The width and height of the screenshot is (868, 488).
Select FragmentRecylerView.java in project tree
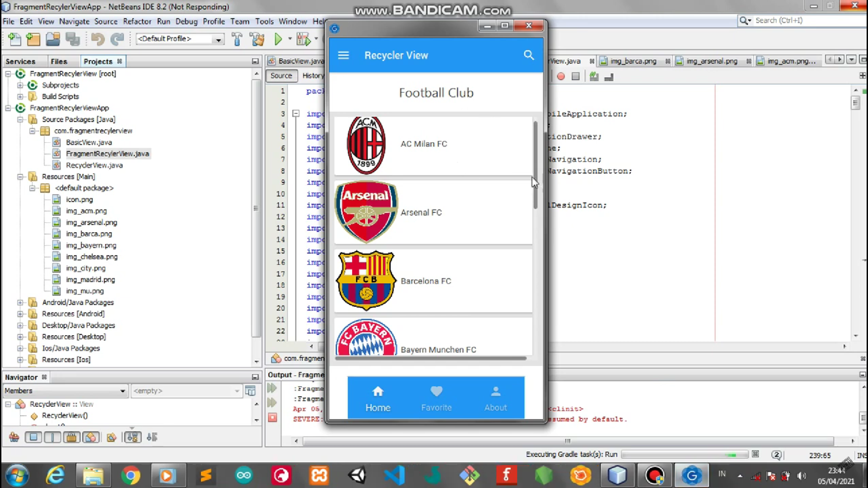[x=107, y=154]
